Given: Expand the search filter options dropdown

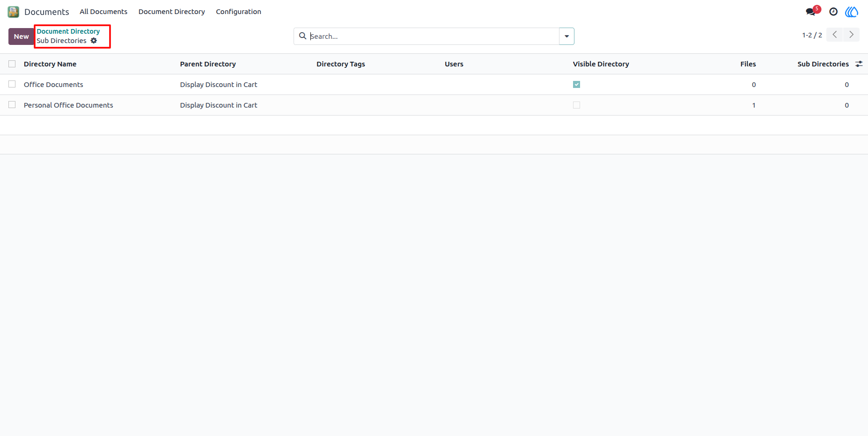Looking at the screenshot, I should (566, 36).
